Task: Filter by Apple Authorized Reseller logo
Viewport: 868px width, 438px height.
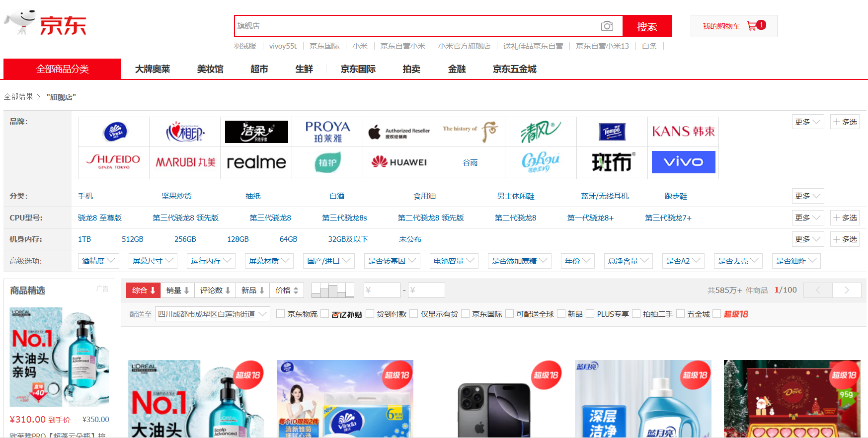Action: pyautogui.click(x=399, y=132)
